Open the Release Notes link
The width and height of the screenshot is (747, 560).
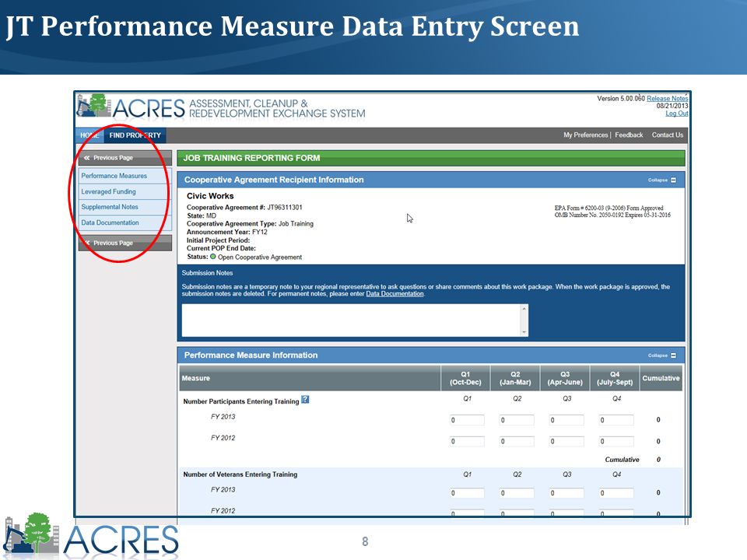667,99
